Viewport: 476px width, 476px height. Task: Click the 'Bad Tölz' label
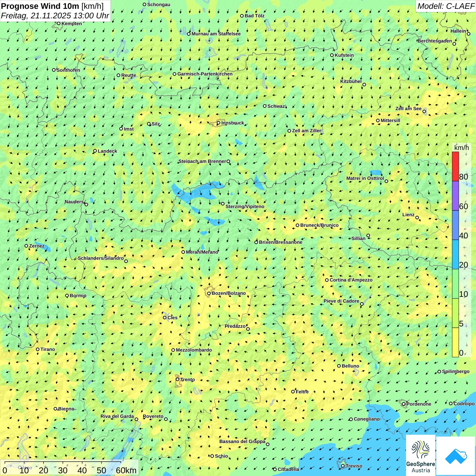pyautogui.click(x=255, y=16)
